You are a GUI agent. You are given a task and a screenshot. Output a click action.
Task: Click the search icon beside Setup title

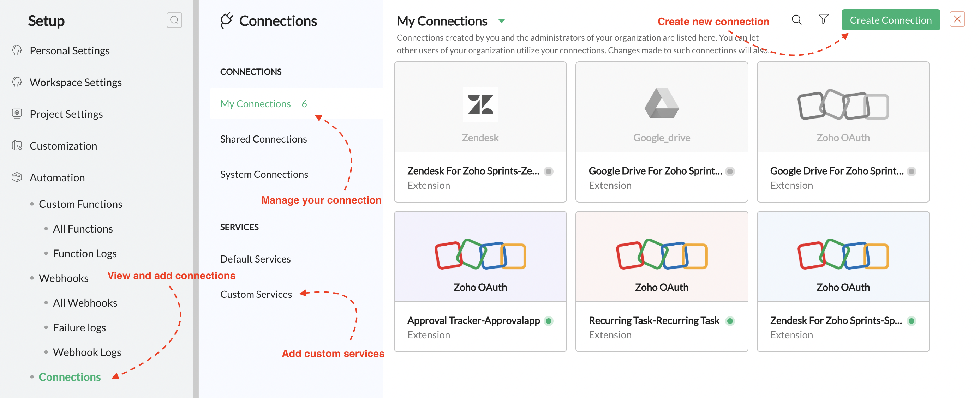(x=174, y=20)
